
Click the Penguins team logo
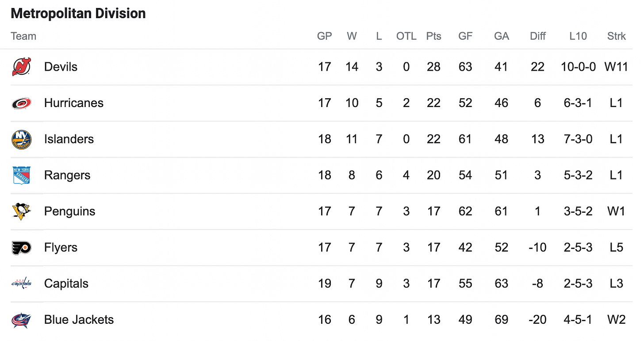(x=21, y=211)
